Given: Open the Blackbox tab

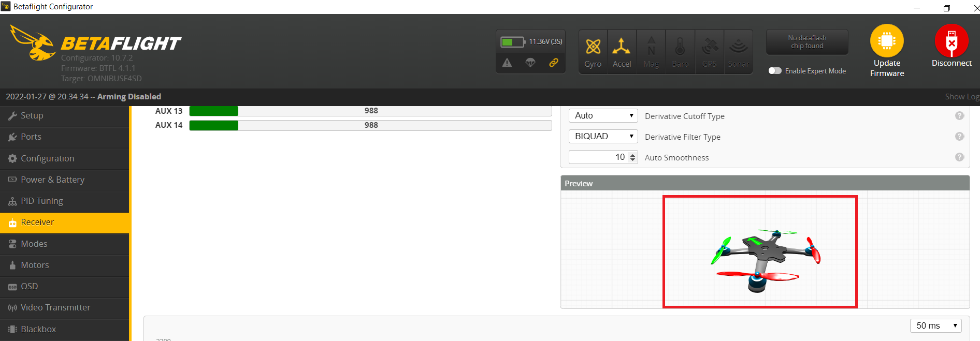Looking at the screenshot, I should [x=65, y=329].
